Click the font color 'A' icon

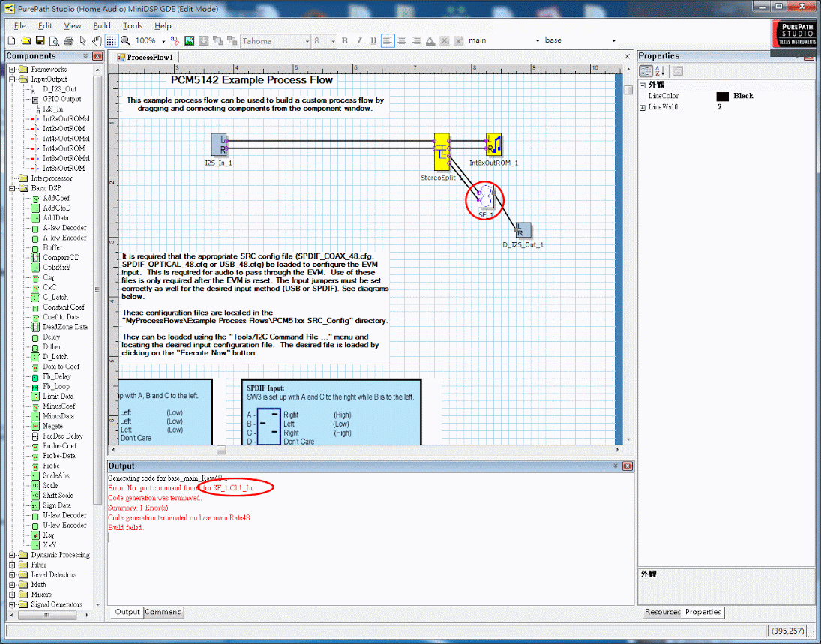pyautogui.click(x=430, y=40)
